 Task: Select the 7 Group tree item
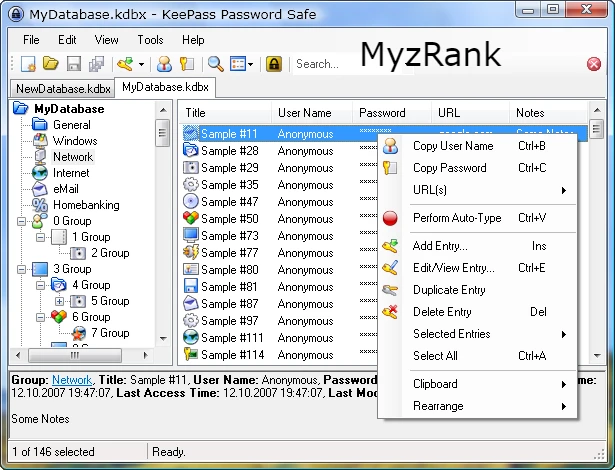click(x=110, y=333)
